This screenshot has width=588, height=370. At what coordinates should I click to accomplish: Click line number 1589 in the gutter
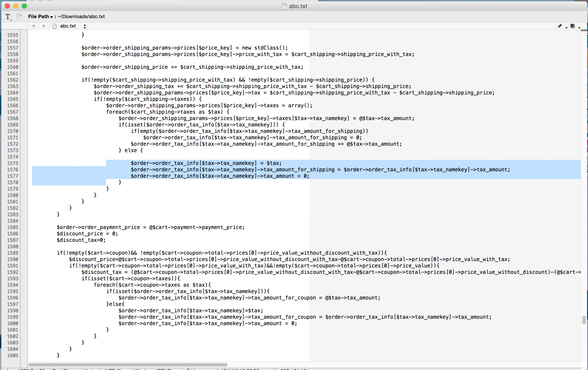[13, 253]
